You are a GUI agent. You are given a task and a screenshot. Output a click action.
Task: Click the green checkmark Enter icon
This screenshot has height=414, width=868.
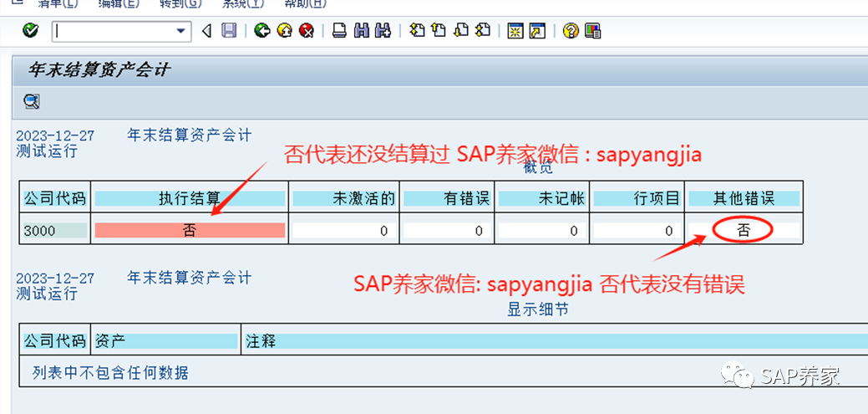30,30
